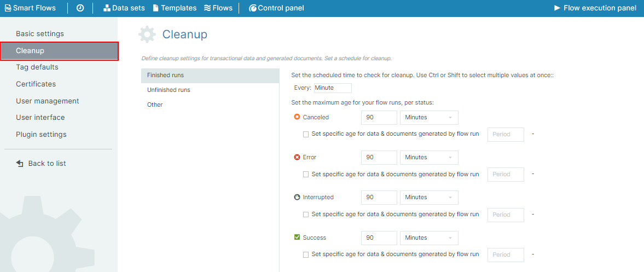Click the Period field under Success

pos(506,254)
